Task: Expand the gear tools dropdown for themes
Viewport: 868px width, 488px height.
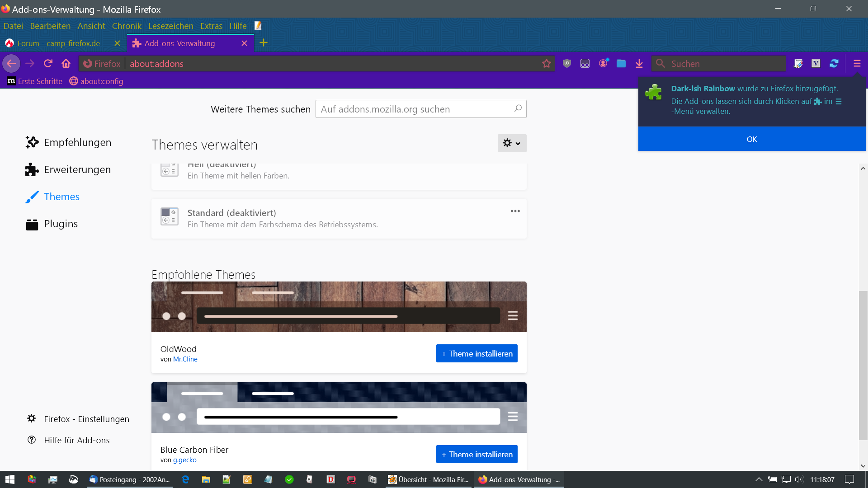Action: 512,143
